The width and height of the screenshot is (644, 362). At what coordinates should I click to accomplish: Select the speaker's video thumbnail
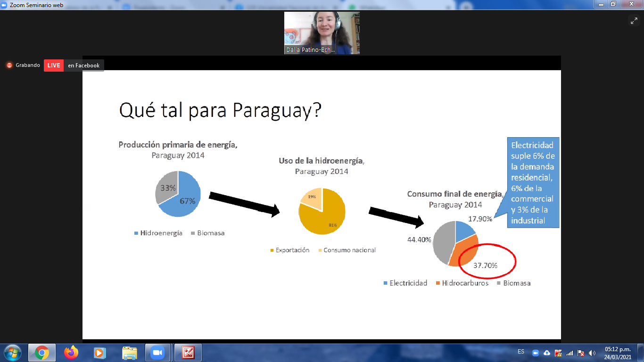coord(322,33)
